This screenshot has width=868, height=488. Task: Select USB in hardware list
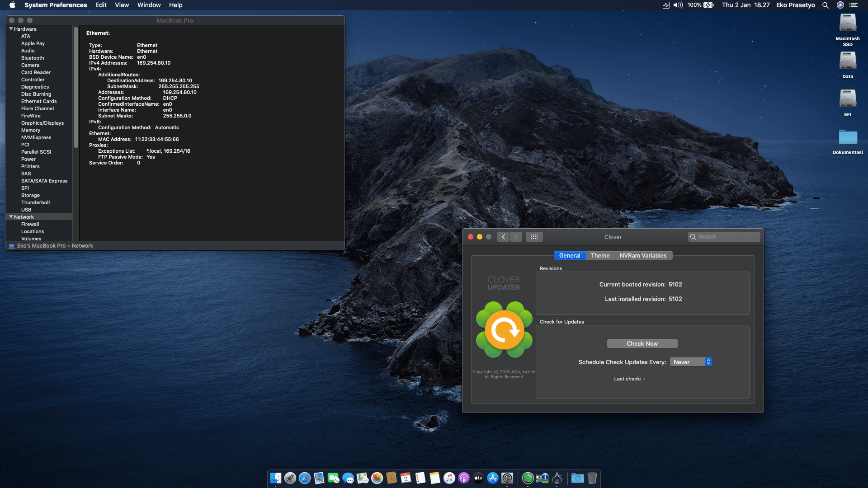(x=26, y=210)
